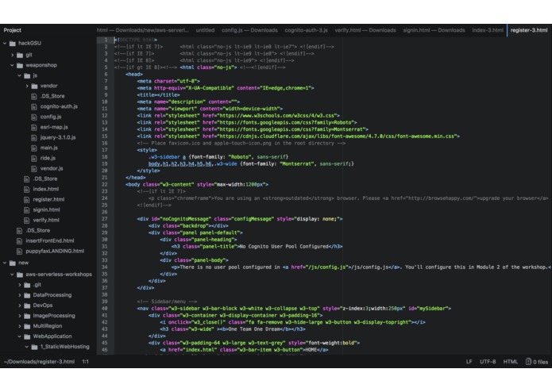Expand the git folder chevron
552x392 pixels.
pyautogui.click(x=13, y=55)
